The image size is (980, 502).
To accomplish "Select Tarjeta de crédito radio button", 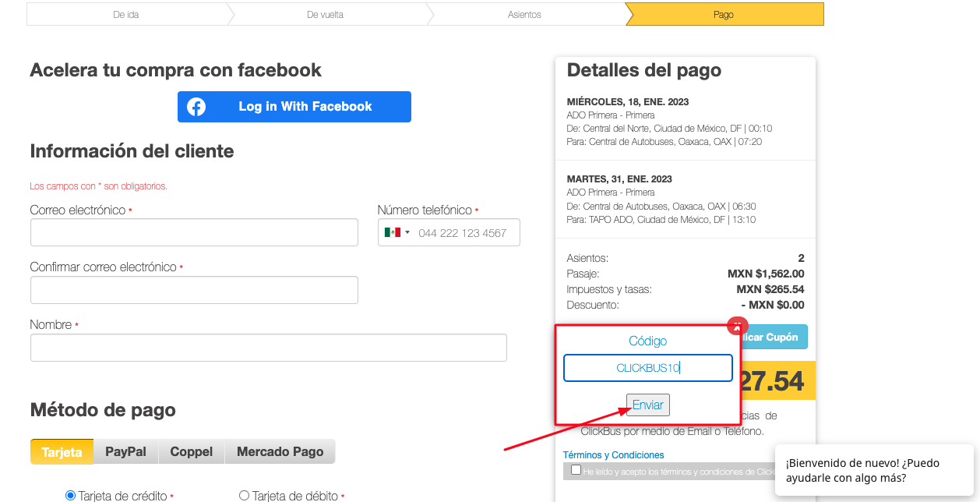I will 70,495.
